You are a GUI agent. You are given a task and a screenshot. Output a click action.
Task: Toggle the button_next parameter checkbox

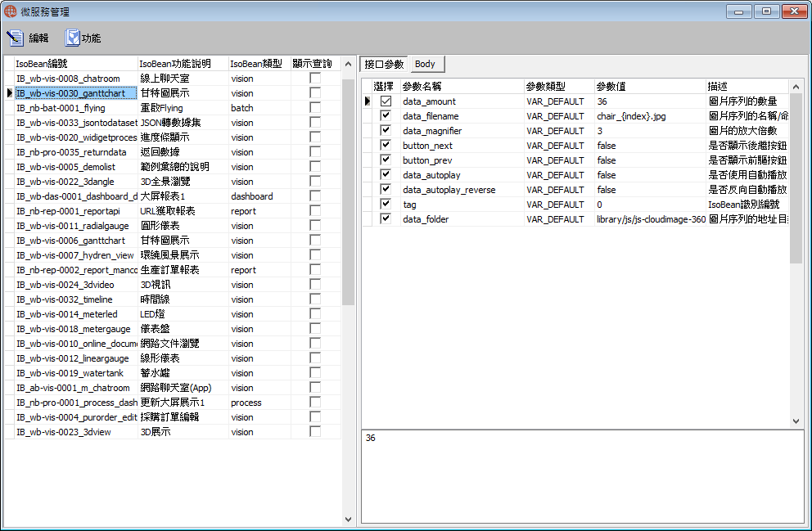tap(386, 146)
